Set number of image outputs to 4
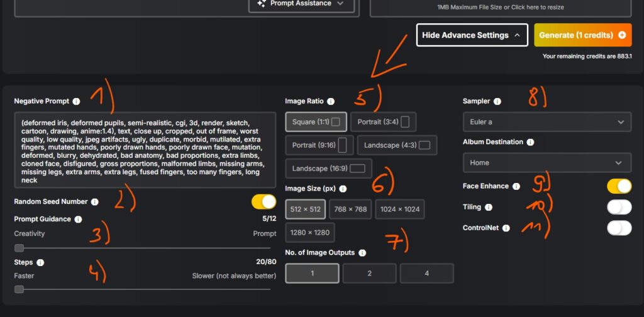Viewport: 644px width, 317px height. pyautogui.click(x=427, y=274)
